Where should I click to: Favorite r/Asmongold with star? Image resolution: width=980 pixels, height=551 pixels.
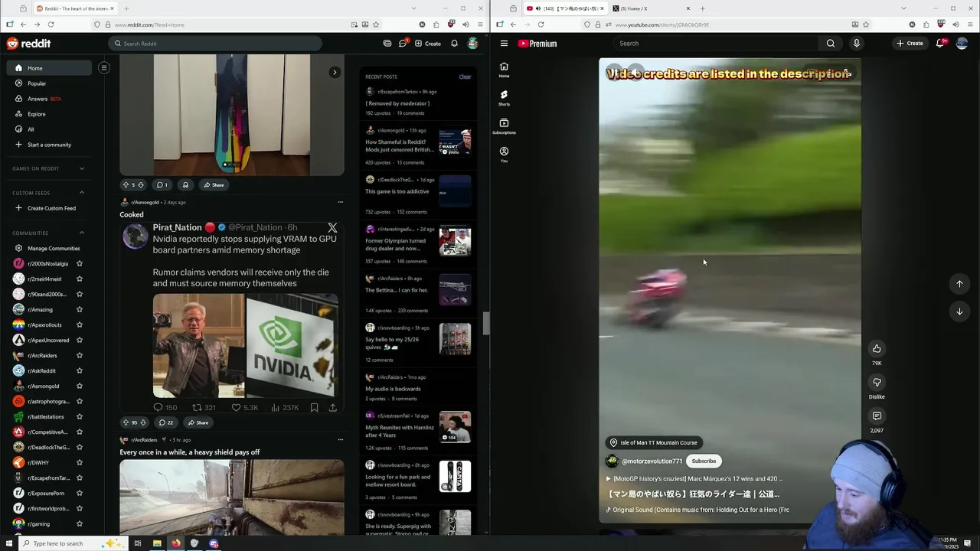pyautogui.click(x=80, y=386)
